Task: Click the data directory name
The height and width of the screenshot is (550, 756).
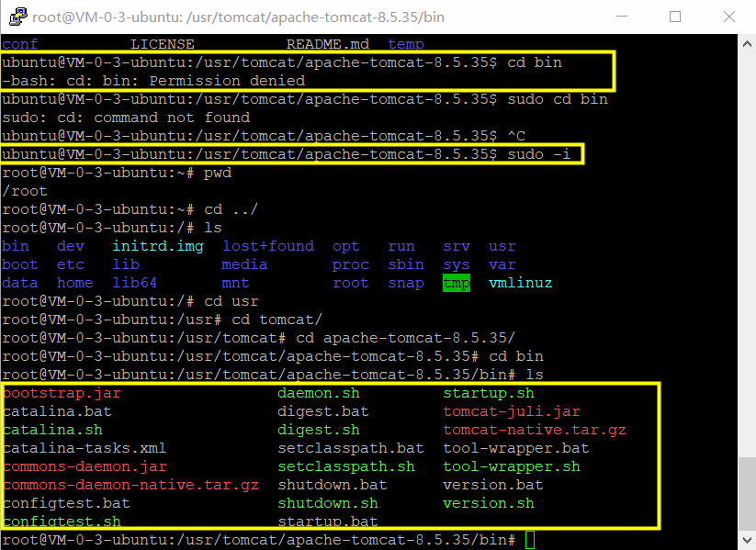Action: coord(20,283)
